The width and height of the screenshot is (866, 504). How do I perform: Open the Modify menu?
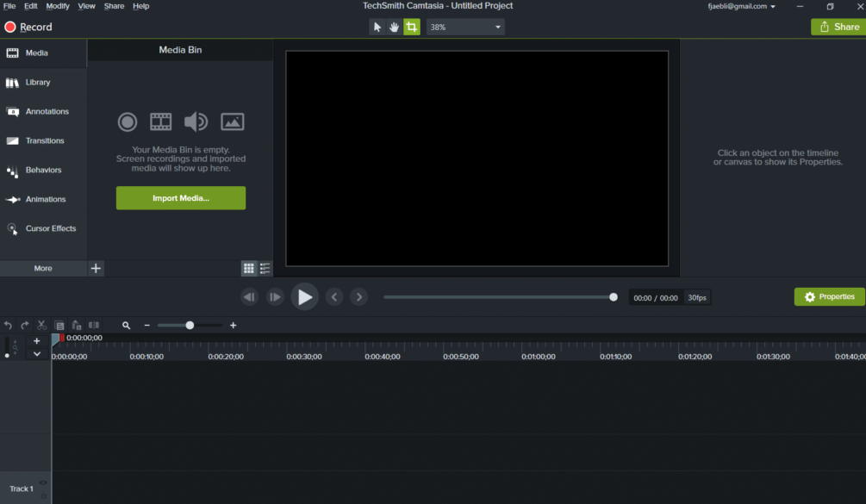(58, 6)
